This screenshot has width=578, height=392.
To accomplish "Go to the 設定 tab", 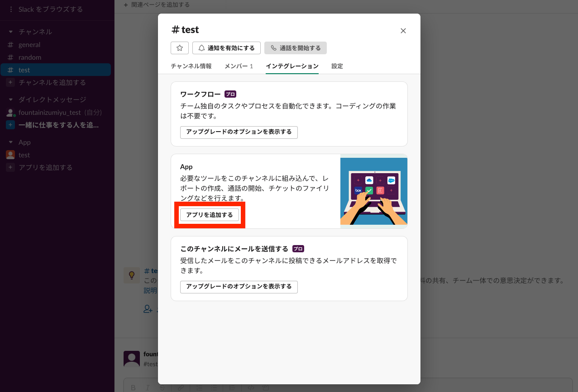I will [x=337, y=66].
